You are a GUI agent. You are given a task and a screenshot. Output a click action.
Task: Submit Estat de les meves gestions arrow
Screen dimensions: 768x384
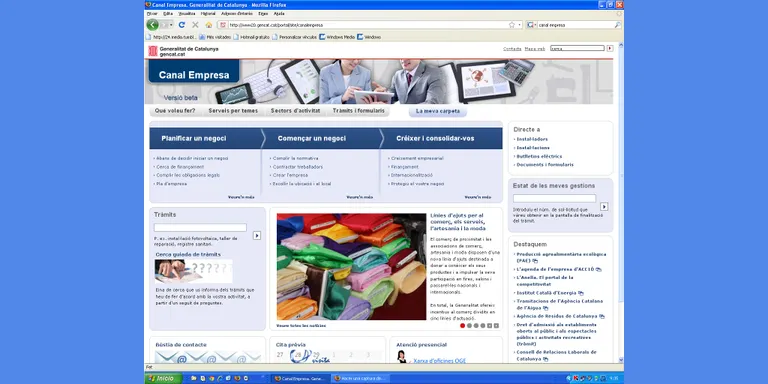coord(604,207)
